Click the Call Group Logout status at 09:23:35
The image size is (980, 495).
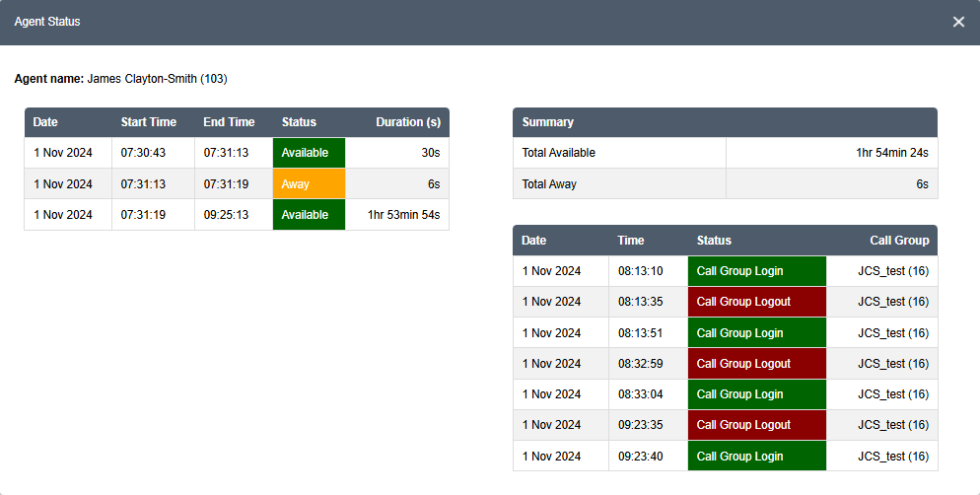click(x=757, y=424)
